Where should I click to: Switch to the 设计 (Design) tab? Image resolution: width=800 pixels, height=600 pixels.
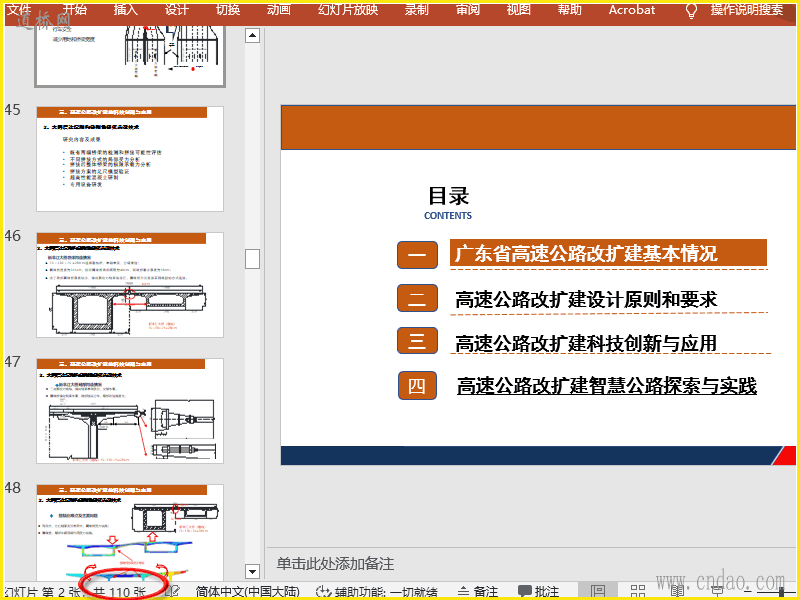tap(177, 9)
